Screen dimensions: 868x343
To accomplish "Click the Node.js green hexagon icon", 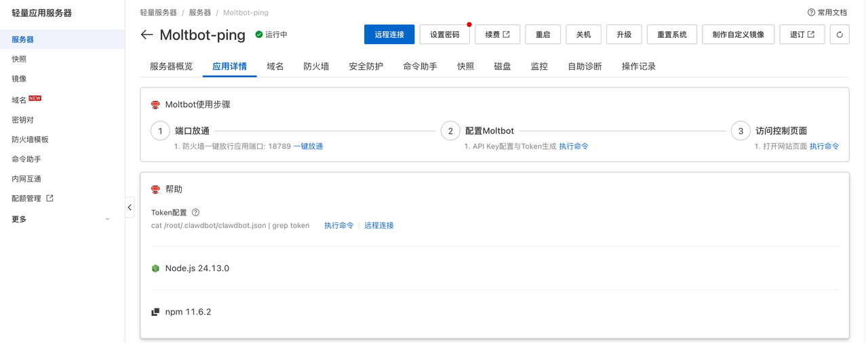I will pyautogui.click(x=155, y=268).
